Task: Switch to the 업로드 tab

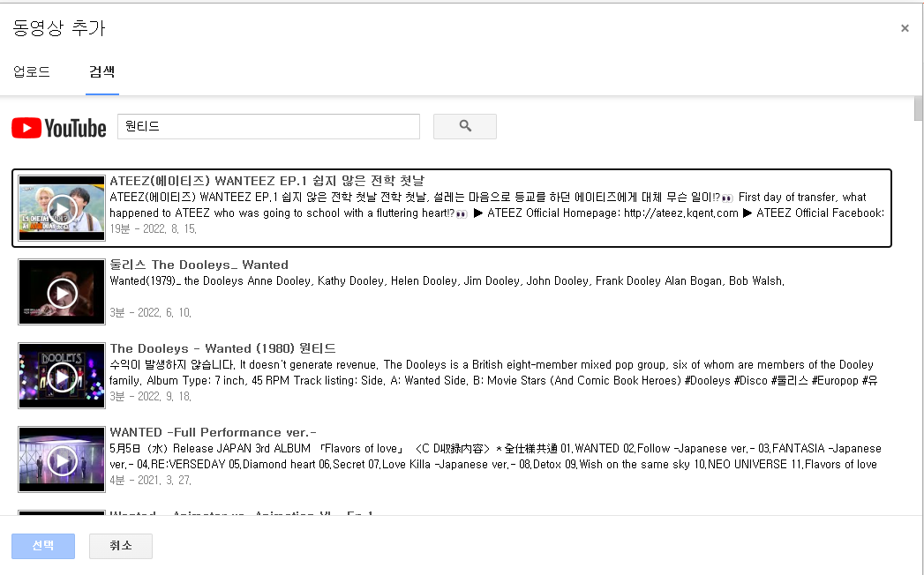Action: (32, 72)
